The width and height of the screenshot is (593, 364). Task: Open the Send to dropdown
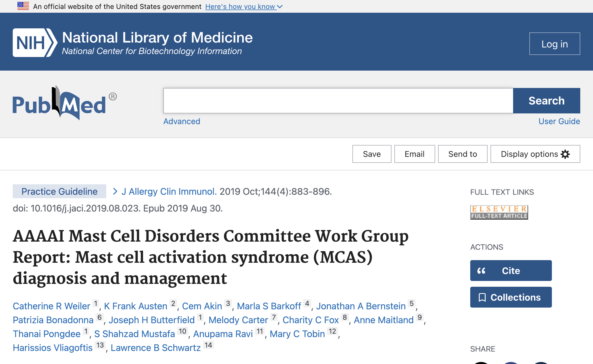coord(462,154)
